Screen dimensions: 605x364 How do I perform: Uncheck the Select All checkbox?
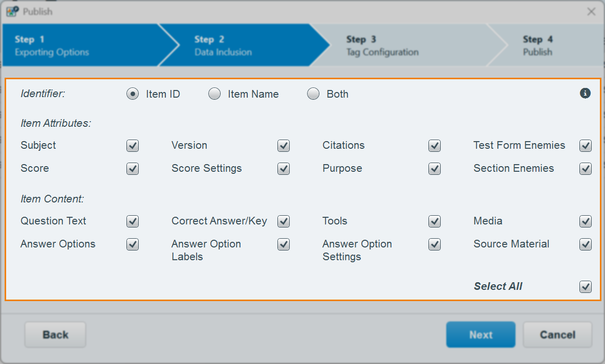tap(586, 287)
